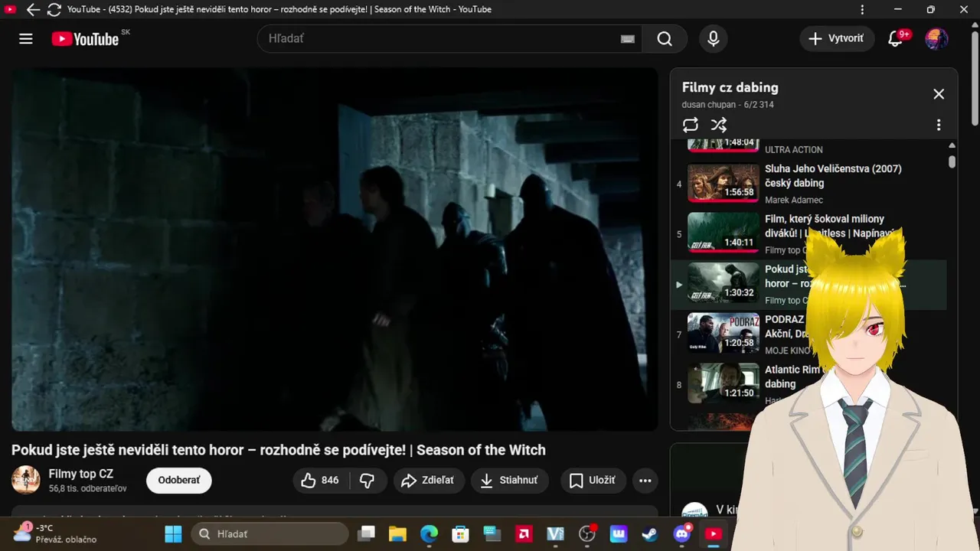Open Microsoft Store from the taskbar
The width and height of the screenshot is (980, 551).
[x=460, y=534]
